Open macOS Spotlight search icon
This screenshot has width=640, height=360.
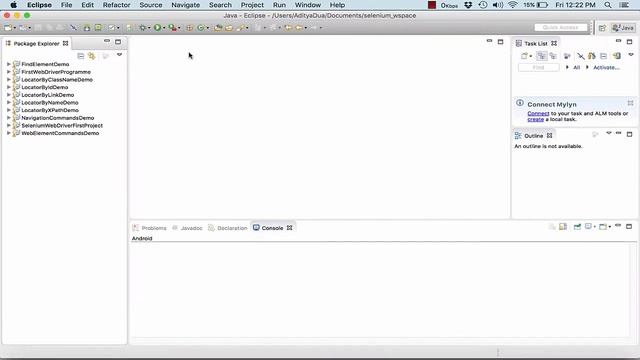click(608, 5)
